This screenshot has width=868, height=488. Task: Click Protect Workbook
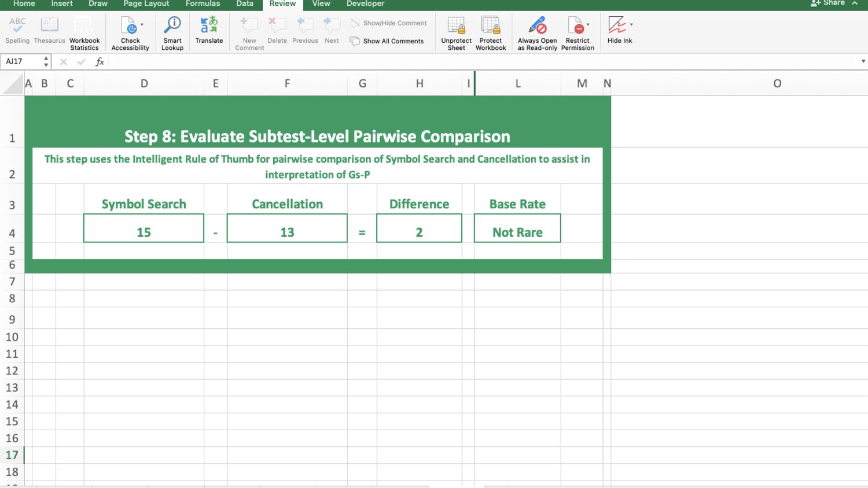click(491, 34)
